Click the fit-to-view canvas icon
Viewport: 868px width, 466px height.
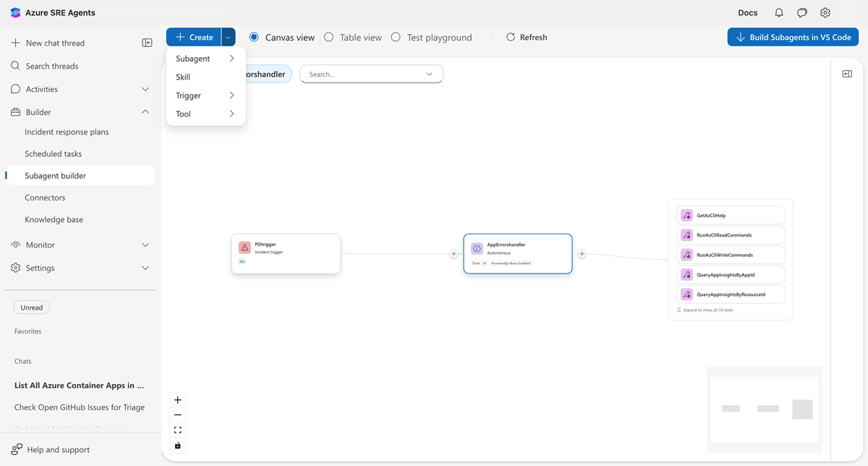177,430
